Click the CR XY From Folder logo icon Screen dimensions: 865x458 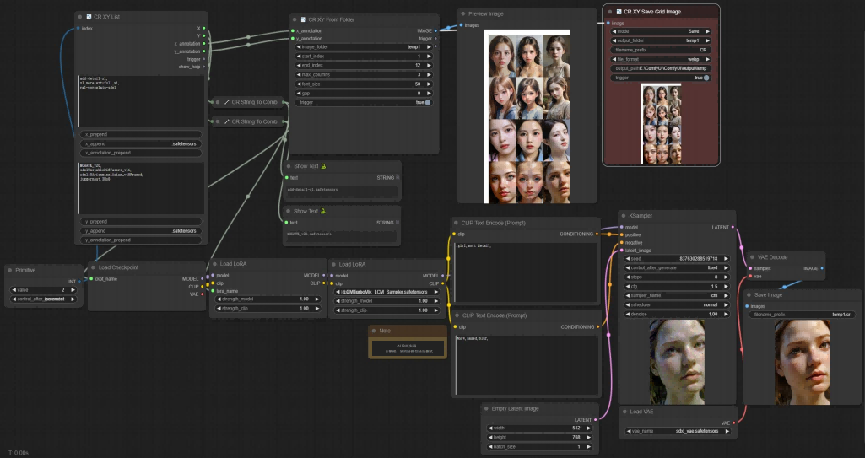pos(303,20)
